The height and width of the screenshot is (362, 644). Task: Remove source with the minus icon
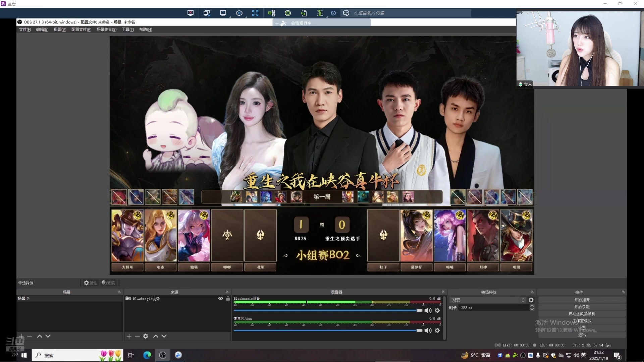pyautogui.click(x=137, y=336)
